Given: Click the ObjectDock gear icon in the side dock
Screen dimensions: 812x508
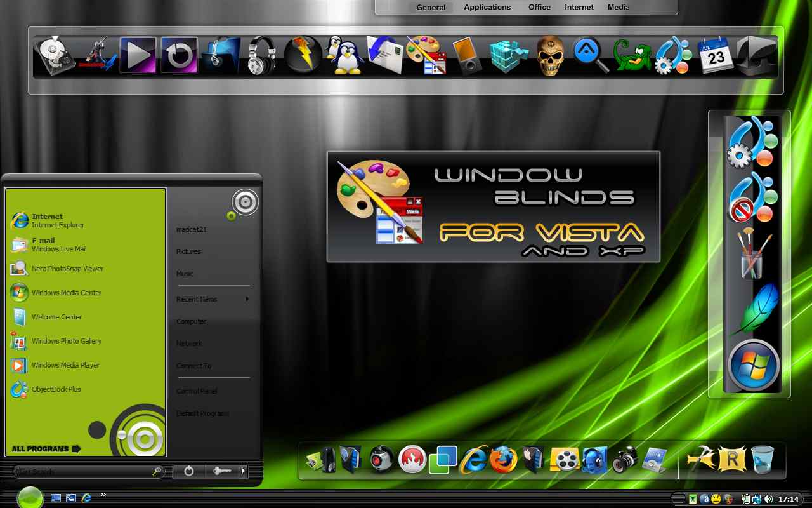Looking at the screenshot, I should pos(752,142).
